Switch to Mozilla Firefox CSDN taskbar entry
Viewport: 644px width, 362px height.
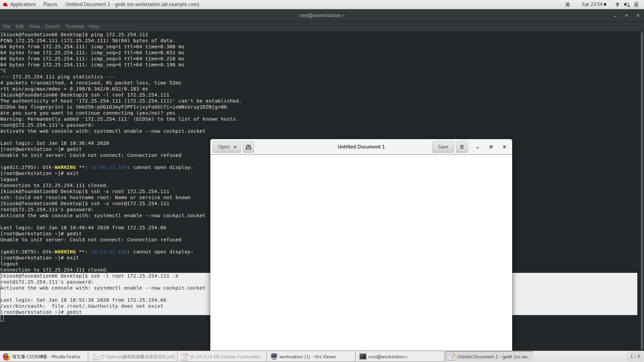pyautogui.click(x=44, y=357)
